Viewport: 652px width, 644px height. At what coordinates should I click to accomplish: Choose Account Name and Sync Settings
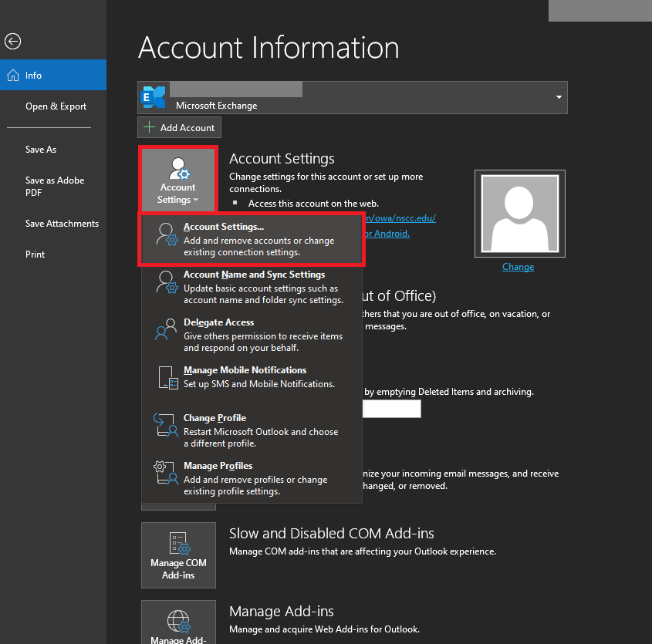(x=252, y=287)
